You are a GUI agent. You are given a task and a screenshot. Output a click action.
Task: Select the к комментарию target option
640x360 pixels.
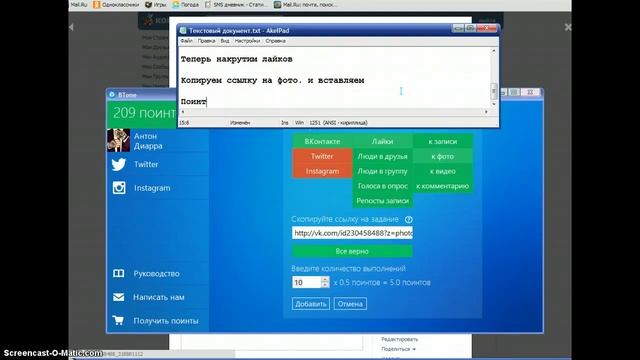point(443,186)
